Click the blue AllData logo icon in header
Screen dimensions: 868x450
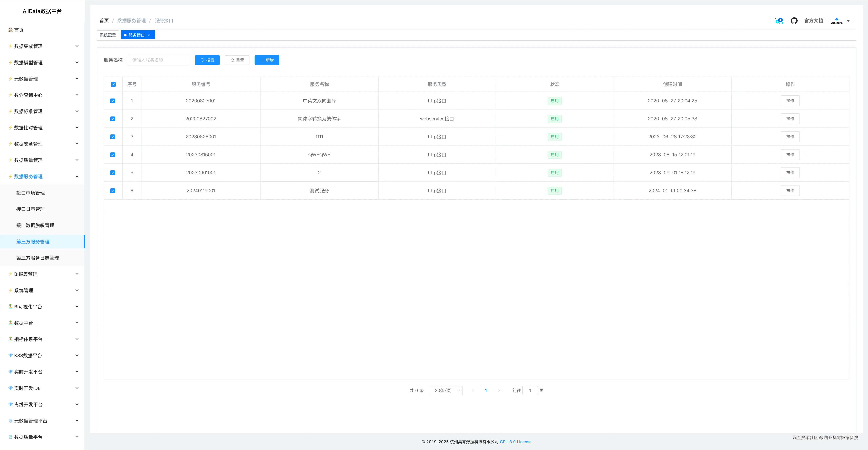click(779, 21)
